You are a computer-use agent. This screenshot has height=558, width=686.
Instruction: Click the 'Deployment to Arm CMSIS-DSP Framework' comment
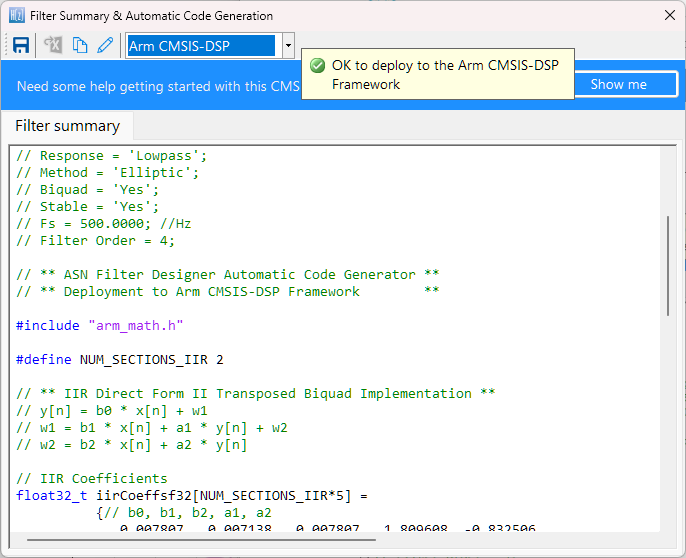(228, 292)
